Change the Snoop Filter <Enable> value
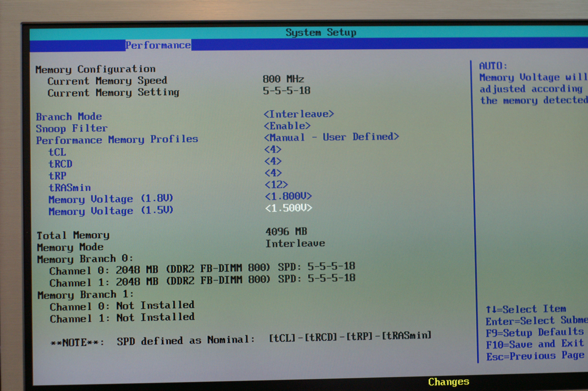 pos(287,126)
